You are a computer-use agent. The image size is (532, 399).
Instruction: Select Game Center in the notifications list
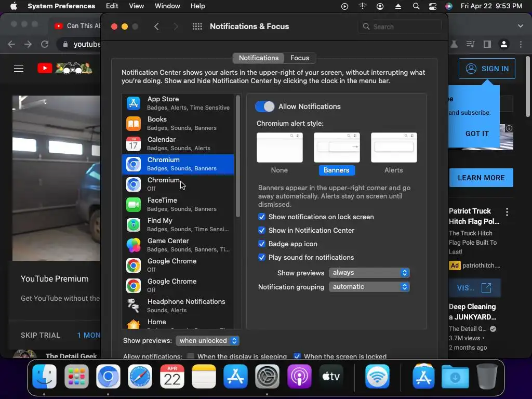coord(178,245)
